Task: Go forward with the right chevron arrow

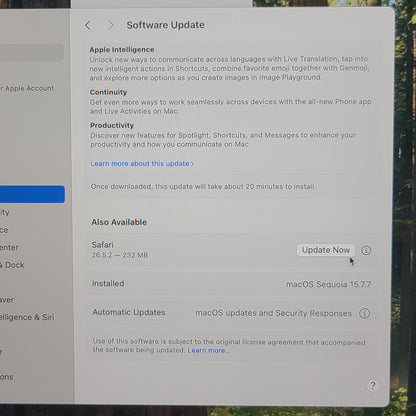Action: (x=110, y=25)
